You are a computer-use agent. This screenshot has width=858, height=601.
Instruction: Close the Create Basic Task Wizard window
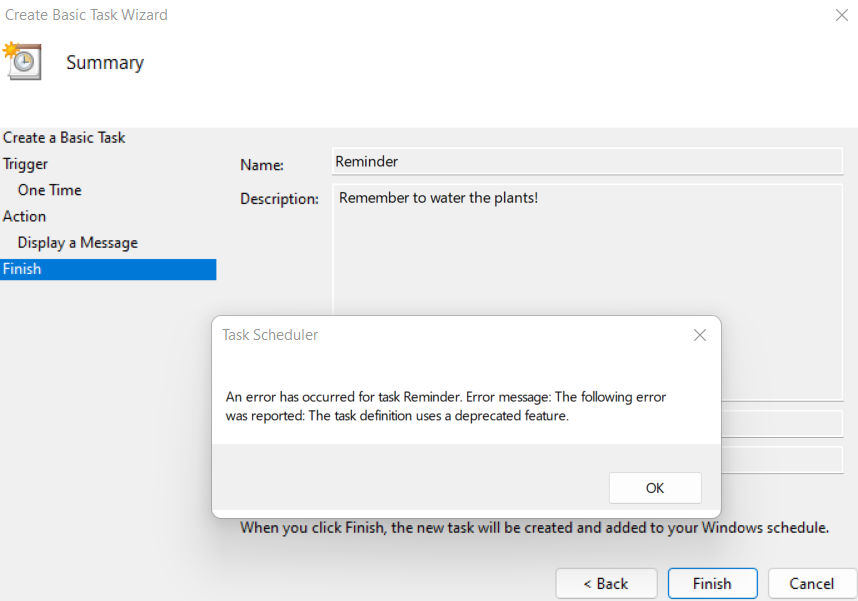(x=840, y=15)
